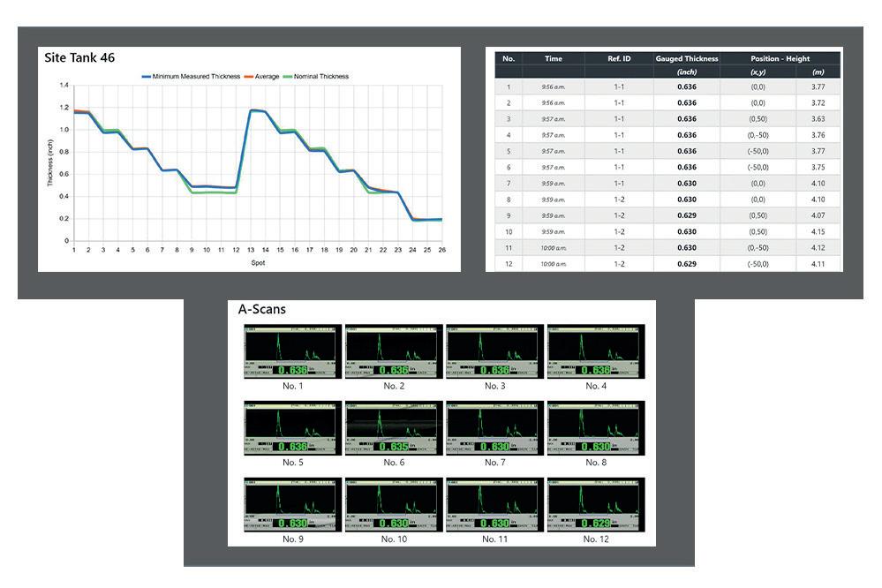The width and height of the screenshot is (882, 588).
Task: Open A-Scan thumbnail No. 6
Action: [394, 428]
